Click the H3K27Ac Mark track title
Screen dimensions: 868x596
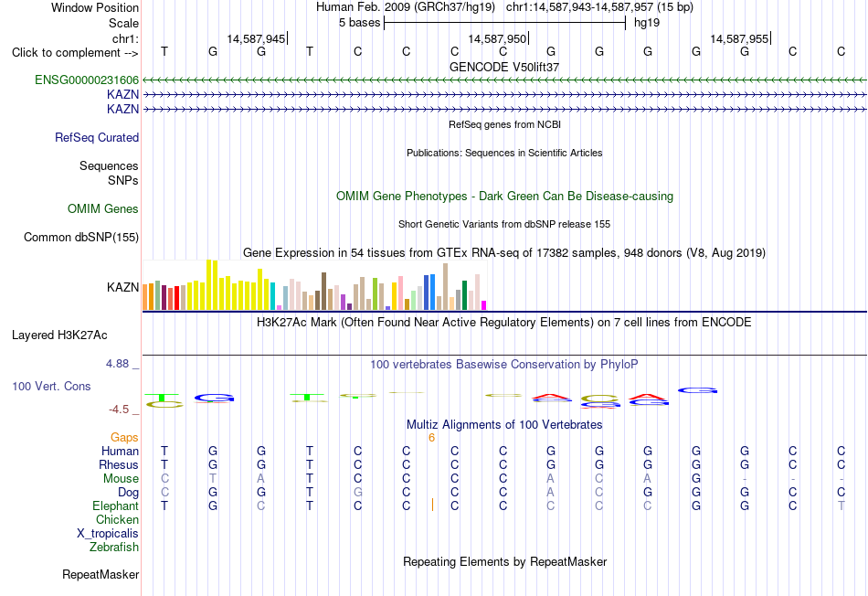(504, 323)
